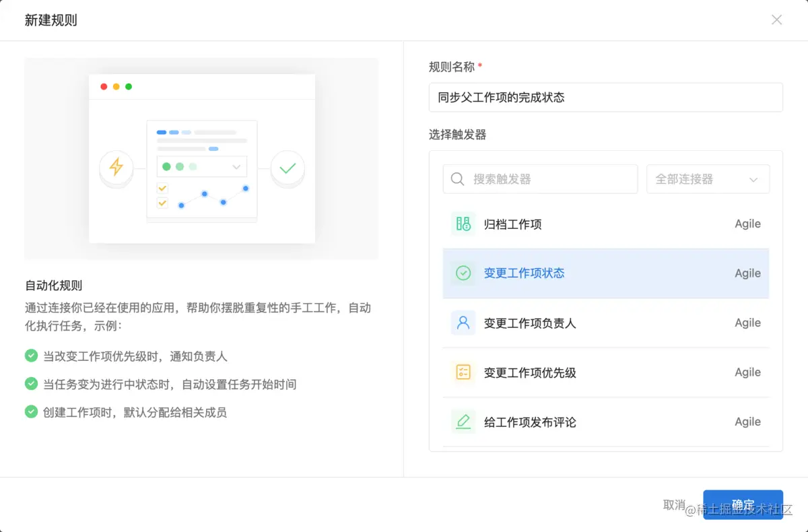Select the 给工作项发布评论 trigger
Screen dimensions: 808x532
tap(606, 422)
